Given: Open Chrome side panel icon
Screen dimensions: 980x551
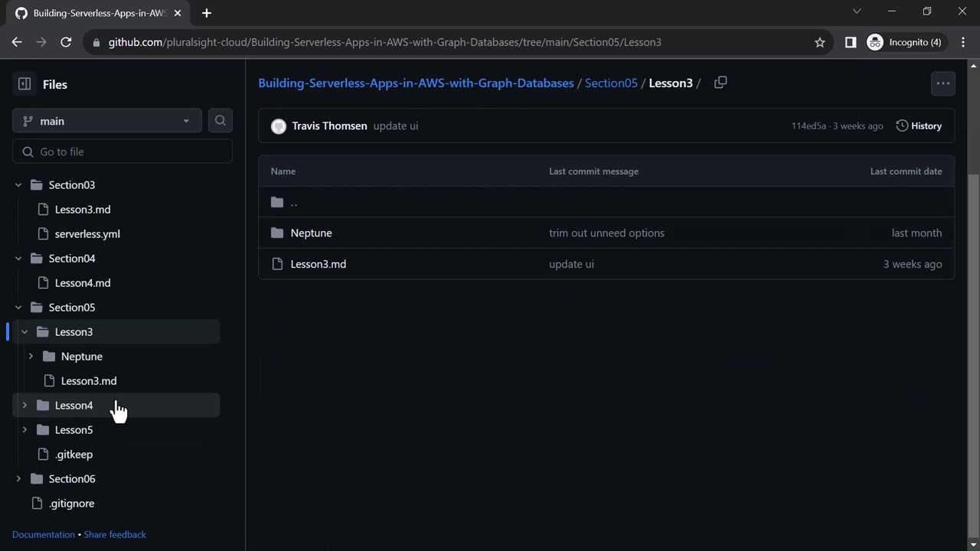Looking at the screenshot, I should coord(851,42).
